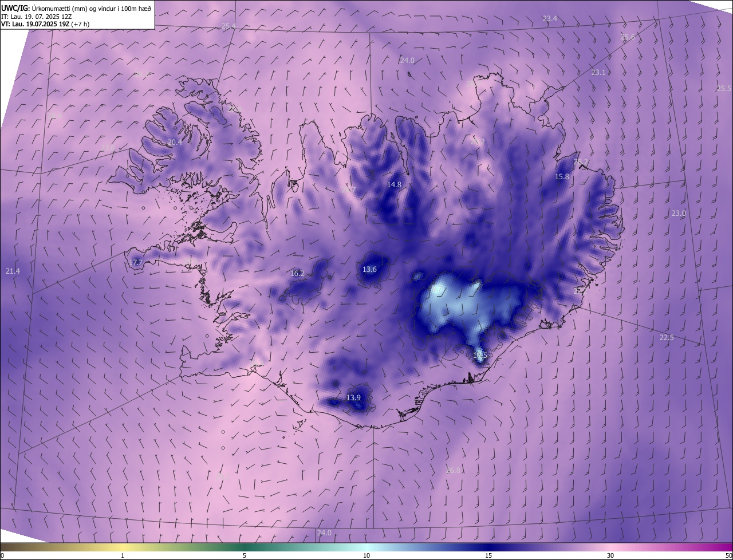Image resolution: width=733 pixels, height=560 pixels.
Task: Click the 21.4 value label
Action: (x=12, y=271)
